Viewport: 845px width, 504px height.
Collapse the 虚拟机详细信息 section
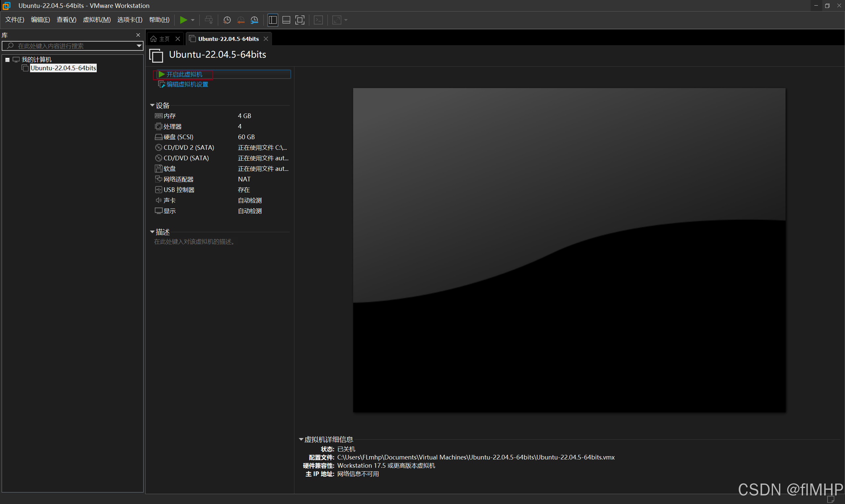tap(301, 439)
